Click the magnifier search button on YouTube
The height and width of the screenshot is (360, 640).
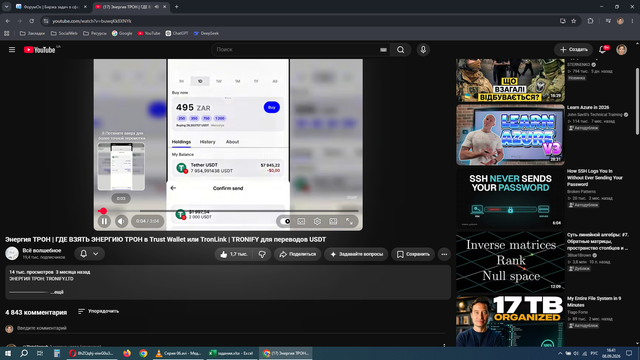click(400, 50)
